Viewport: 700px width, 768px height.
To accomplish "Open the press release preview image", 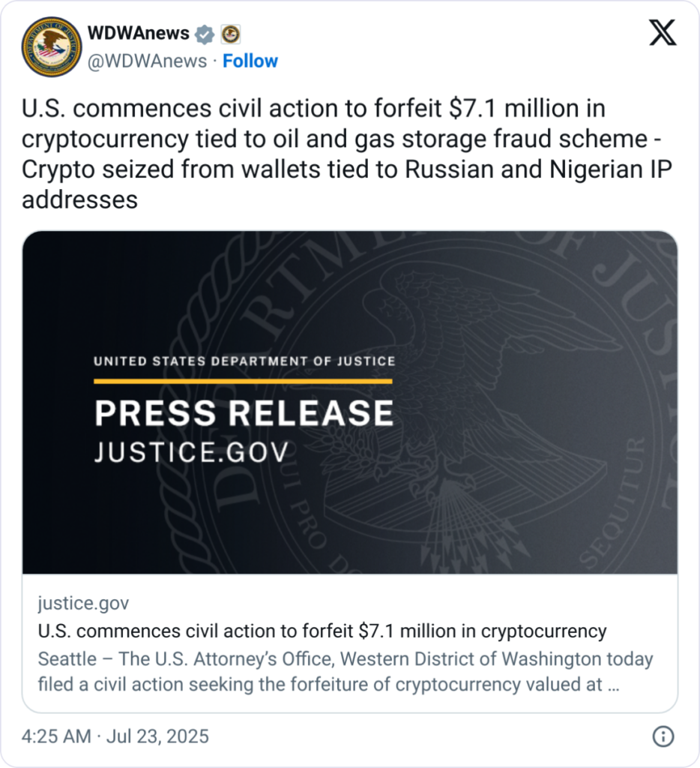I will click(350, 409).
